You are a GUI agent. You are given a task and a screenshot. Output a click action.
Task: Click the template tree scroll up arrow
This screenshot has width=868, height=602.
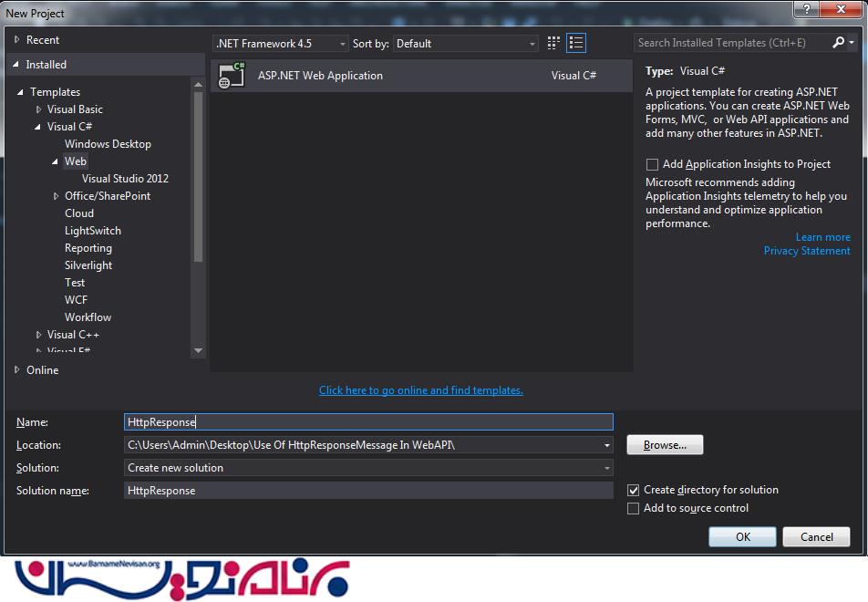198,84
